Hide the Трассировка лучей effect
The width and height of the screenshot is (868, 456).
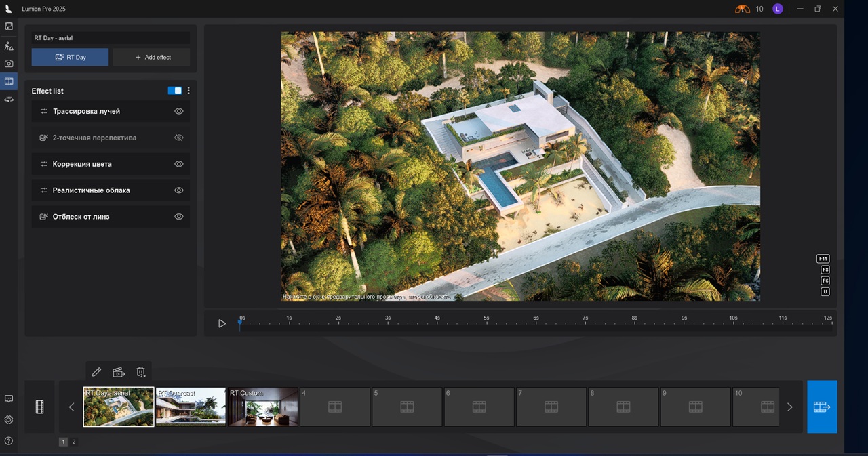click(x=179, y=111)
